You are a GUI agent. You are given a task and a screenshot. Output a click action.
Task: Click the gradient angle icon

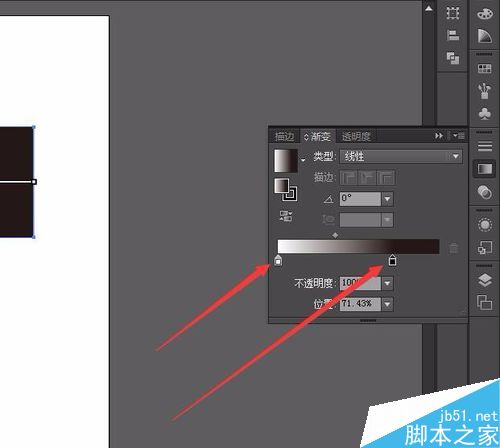[x=328, y=199]
